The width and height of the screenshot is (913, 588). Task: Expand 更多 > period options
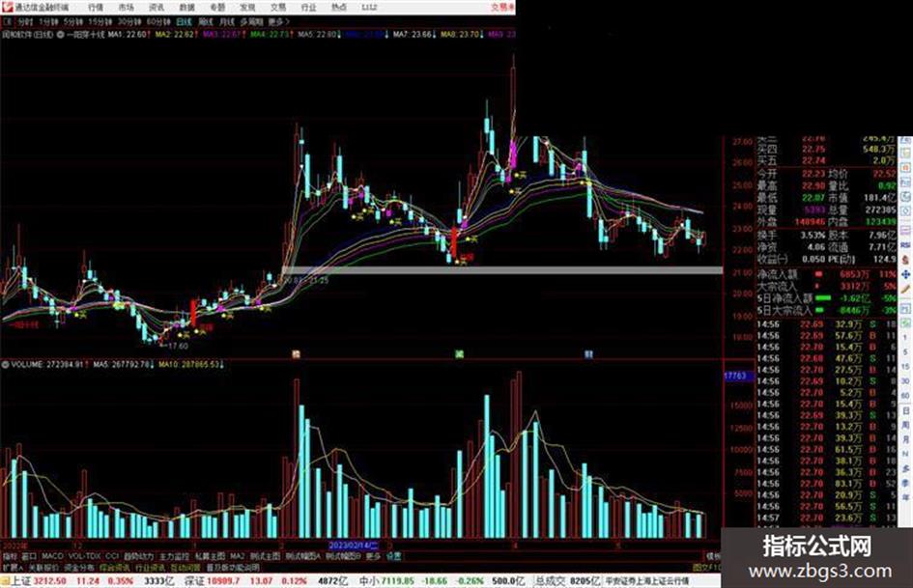coord(279,22)
